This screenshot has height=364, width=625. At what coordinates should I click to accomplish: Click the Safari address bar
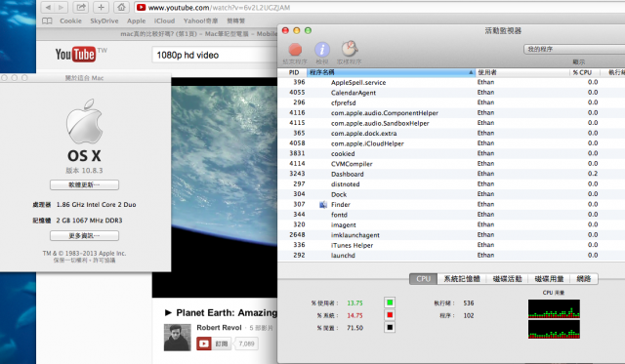point(379,7)
